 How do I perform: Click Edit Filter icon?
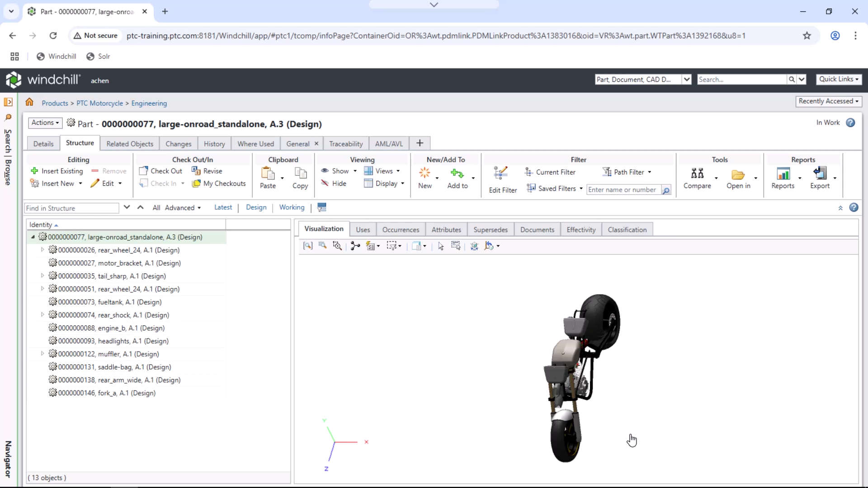point(500,174)
